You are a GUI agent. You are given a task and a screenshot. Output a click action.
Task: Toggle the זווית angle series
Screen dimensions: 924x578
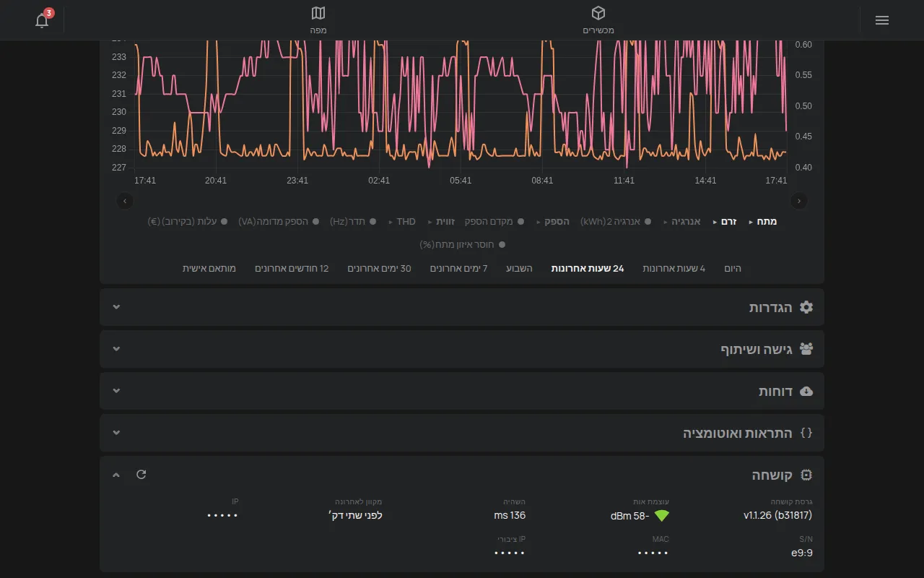tap(442, 222)
